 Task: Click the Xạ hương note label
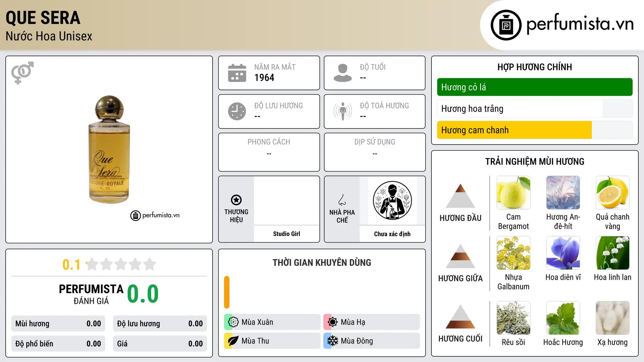(613, 342)
